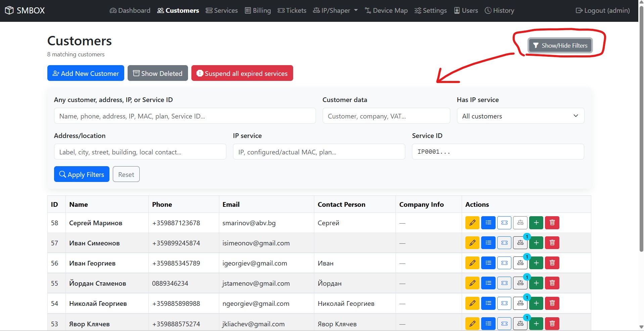This screenshot has width=644, height=331.
Task: Open the list view for Явор Клячев
Action: [488, 324]
